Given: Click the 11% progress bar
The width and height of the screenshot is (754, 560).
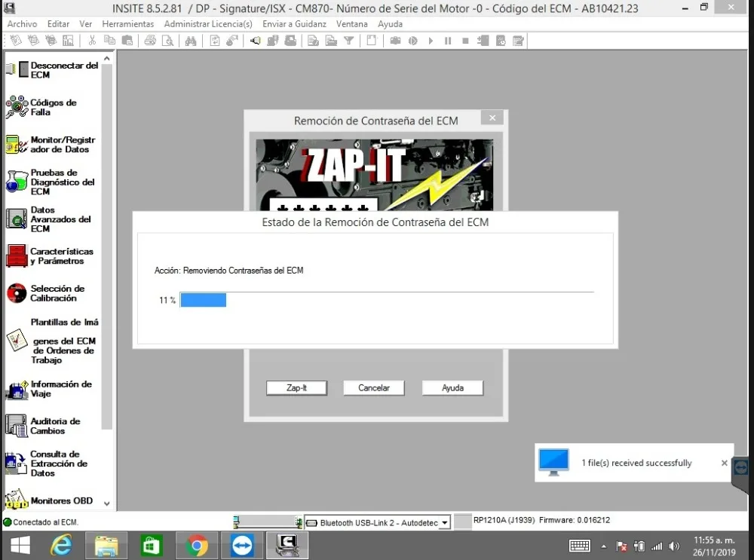Looking at the screenshot, I should [x=204, y=299].
